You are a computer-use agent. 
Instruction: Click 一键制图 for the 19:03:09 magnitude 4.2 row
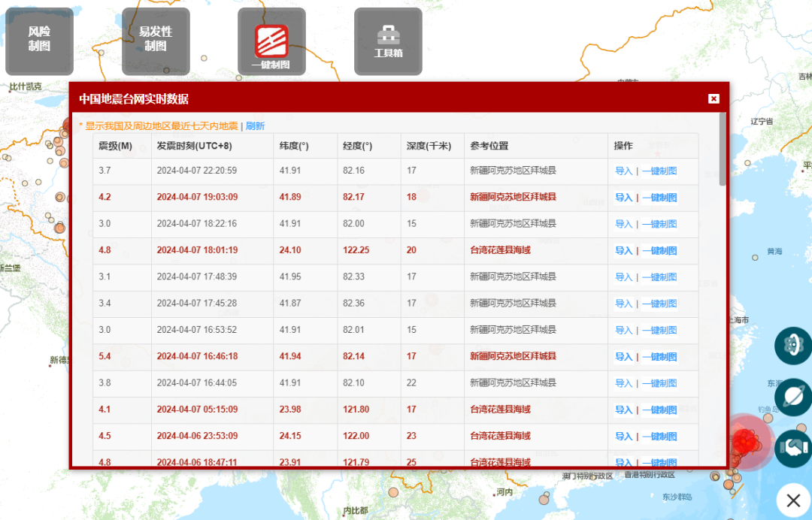pos(660,197)
